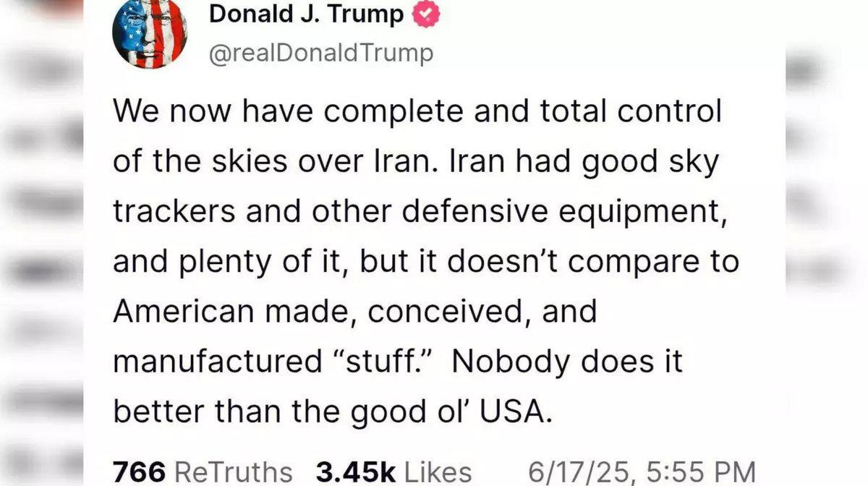This screenshot has width=868, height=486.
Task: Click the 6/17/25, 5:55 PM timestamp
Action: coord(642,472)
